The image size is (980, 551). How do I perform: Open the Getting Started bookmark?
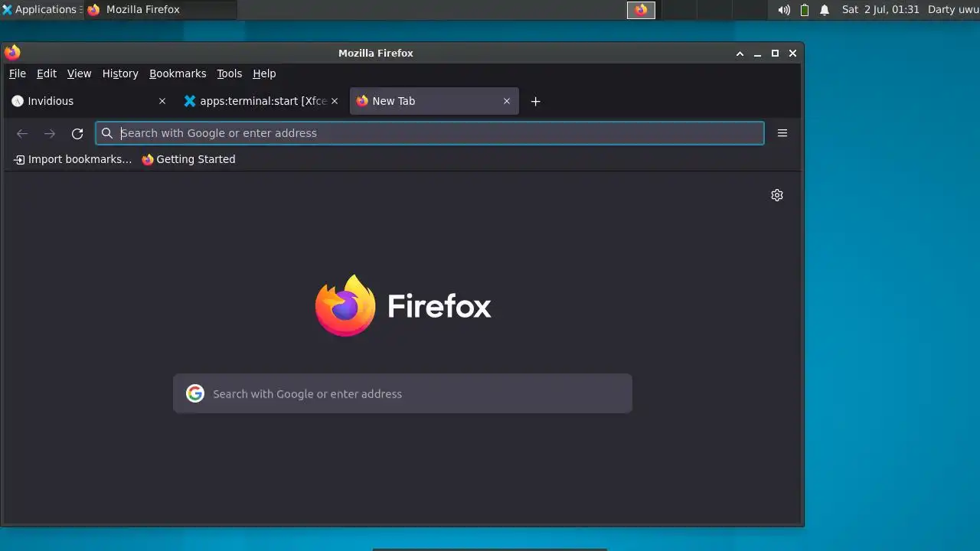coord(188,159)
